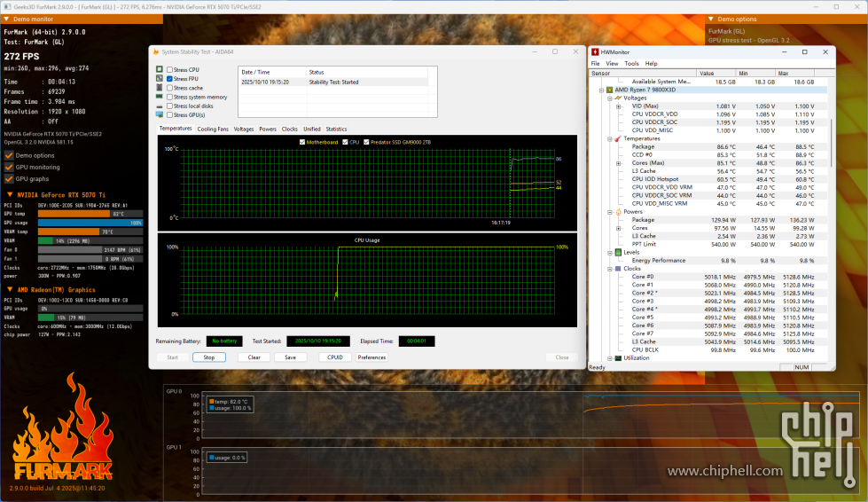Collapse the NVIDIA GeForce RTX 5070 Ti section
This screenshot has width=868, height=502.
[10, 194]
